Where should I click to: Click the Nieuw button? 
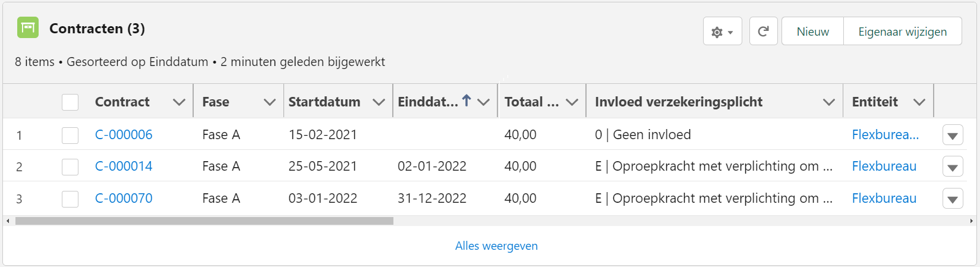[x=812, y=32]
